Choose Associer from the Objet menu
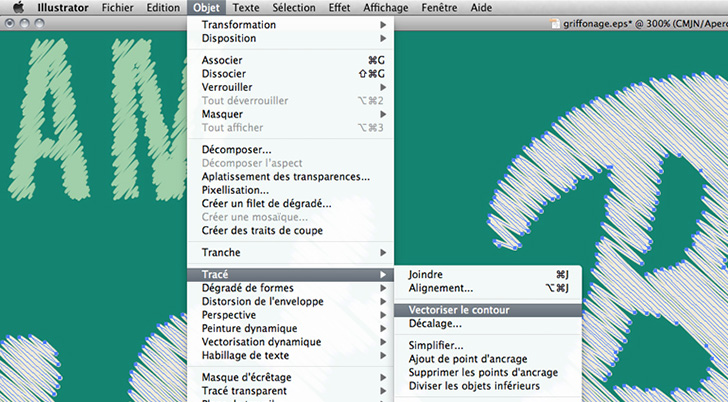The image size is (728, 402). tap(291, 60)
